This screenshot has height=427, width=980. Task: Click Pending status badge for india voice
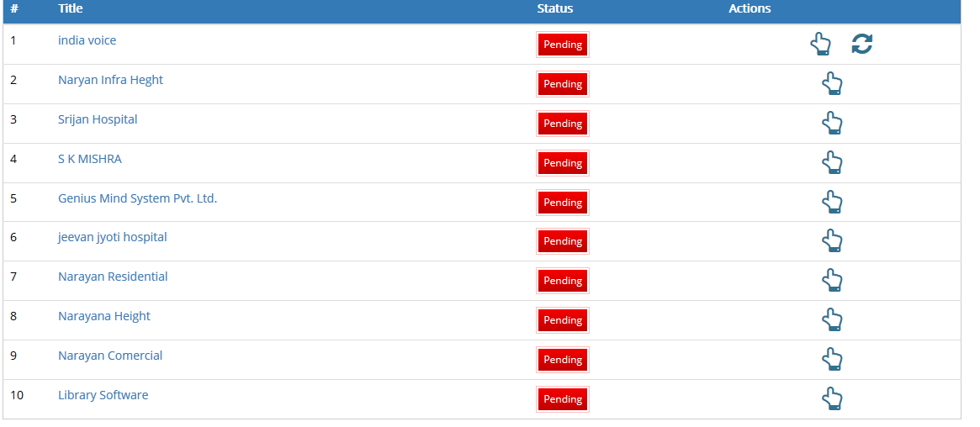563,45
